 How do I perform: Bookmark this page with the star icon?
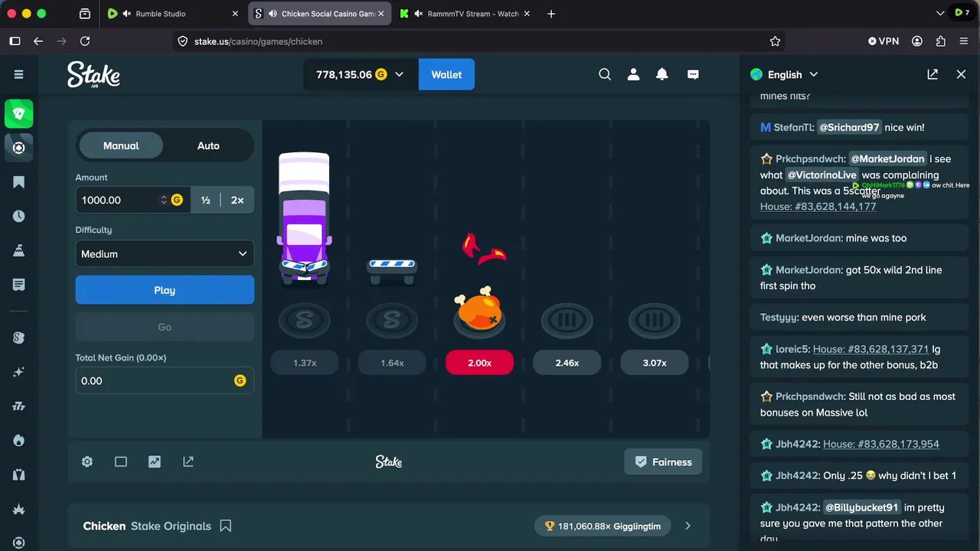tap(775, 41)
